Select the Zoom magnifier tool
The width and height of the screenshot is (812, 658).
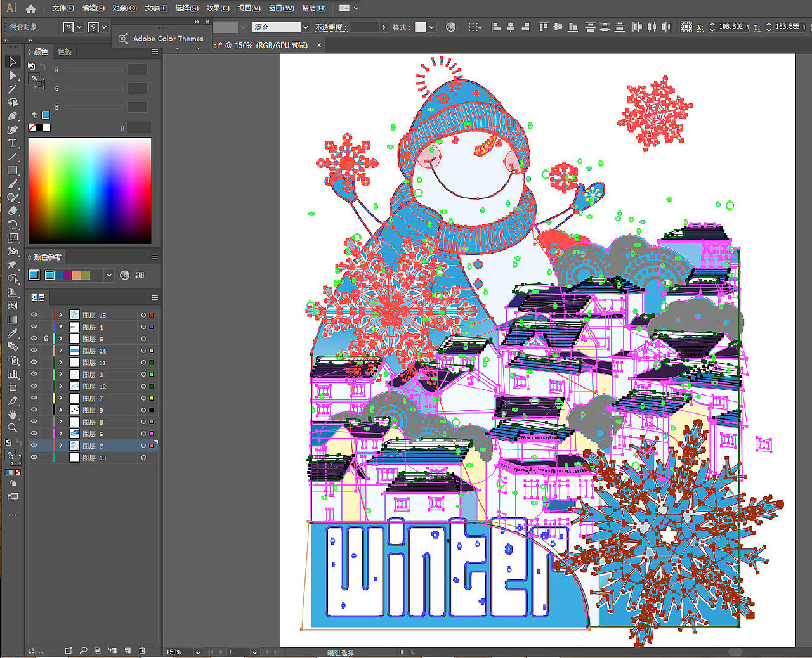(13, 428)
